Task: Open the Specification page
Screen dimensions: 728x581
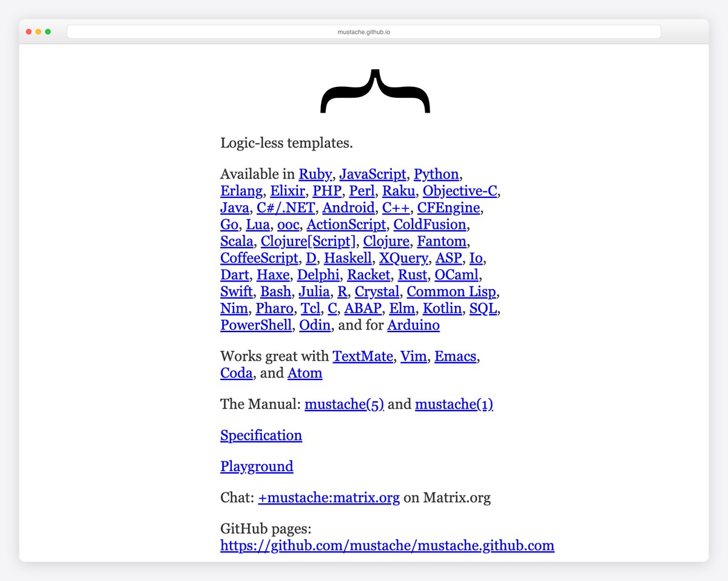Action: point(261,435)
